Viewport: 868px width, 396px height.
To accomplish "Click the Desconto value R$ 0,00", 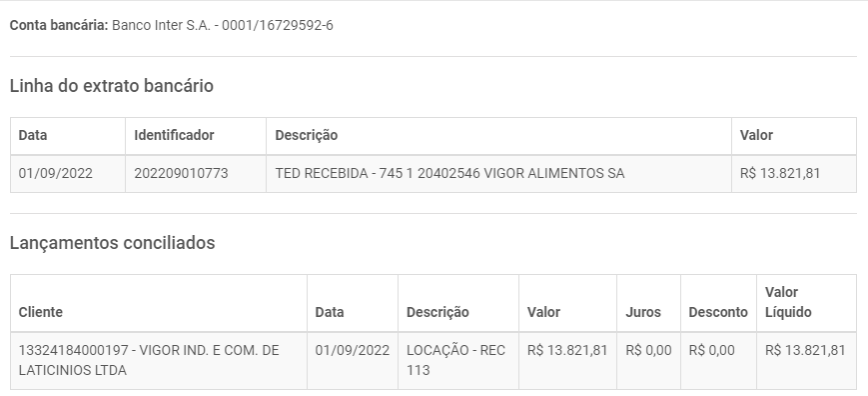I will click(x=711, y=351).
